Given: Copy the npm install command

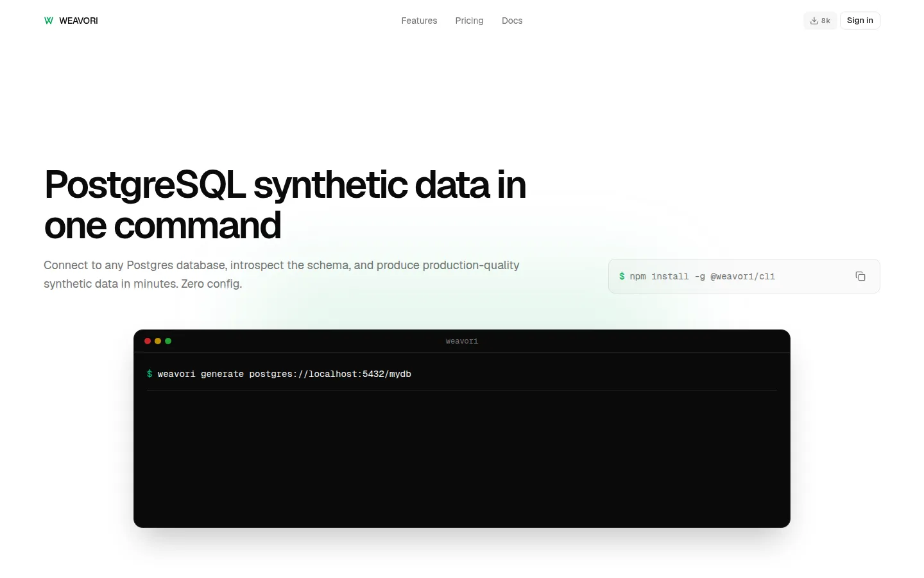Looking at the screenshot, I should point(860,276).
